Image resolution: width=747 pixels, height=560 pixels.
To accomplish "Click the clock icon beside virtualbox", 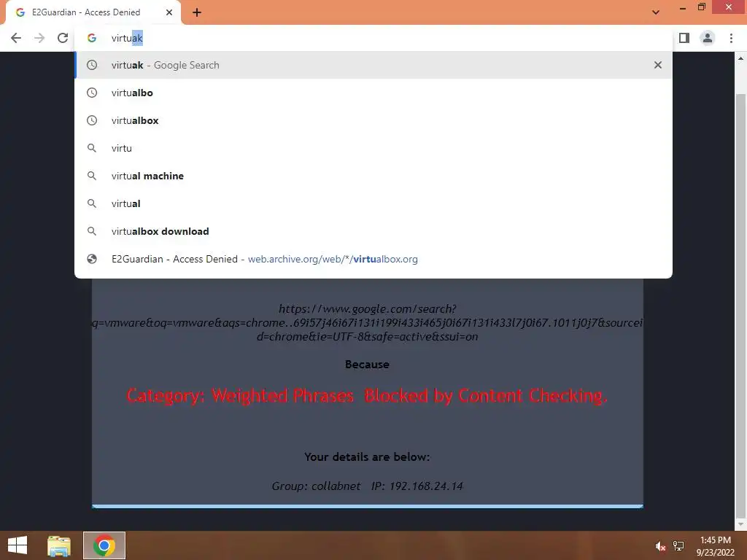I will point(92,120).
